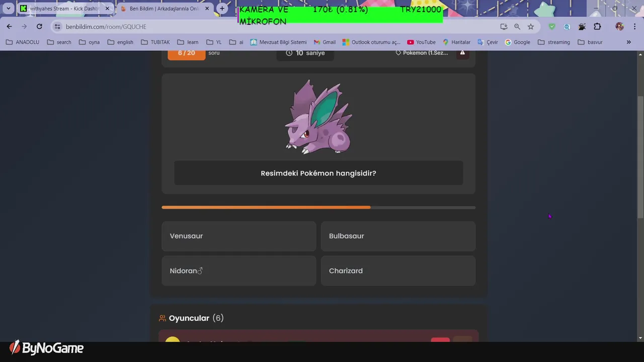This screenshot has height=362, width=644.
Task: Click the report warning icon
Action: click(x=462, y=53)
